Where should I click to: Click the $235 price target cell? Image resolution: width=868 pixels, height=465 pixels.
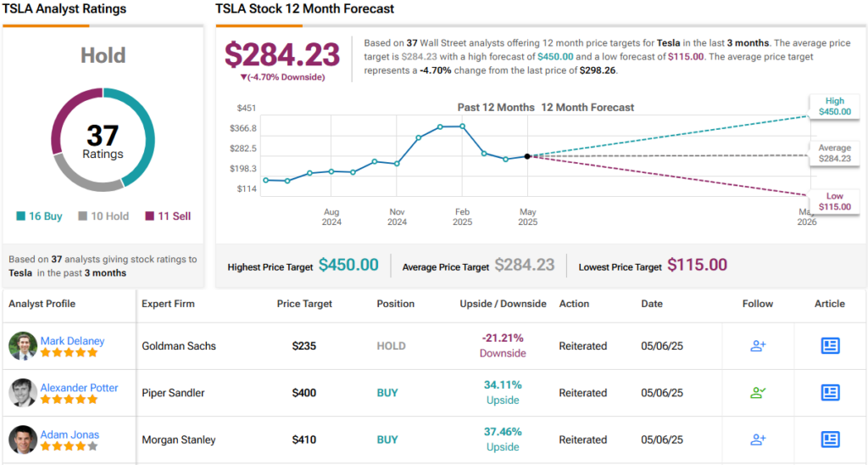click(304, 346)
